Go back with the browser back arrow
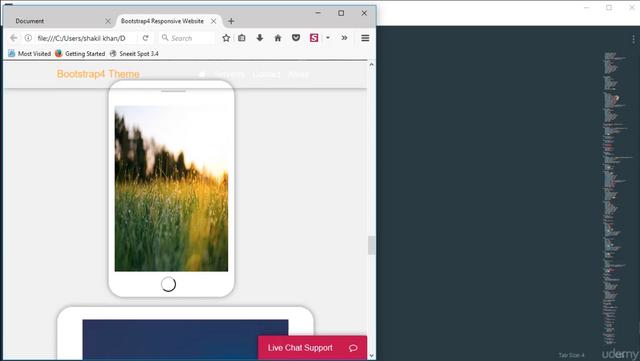640x361 pixels. tap(13, 38)
